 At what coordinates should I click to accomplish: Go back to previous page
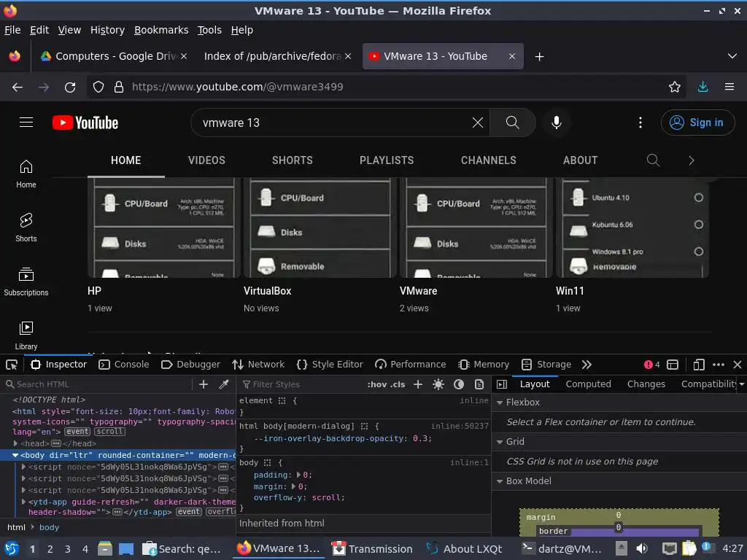tap(18, 87)
